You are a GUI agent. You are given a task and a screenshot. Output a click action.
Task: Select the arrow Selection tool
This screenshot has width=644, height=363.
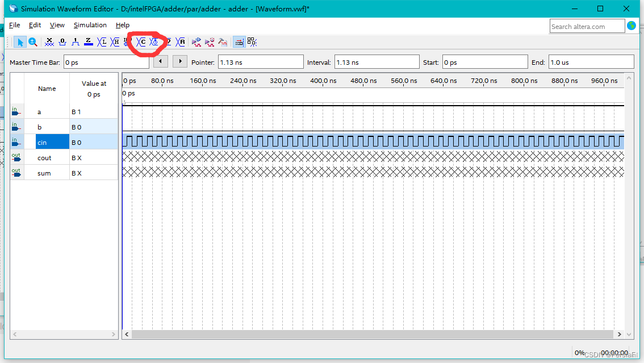coord(20,42)
